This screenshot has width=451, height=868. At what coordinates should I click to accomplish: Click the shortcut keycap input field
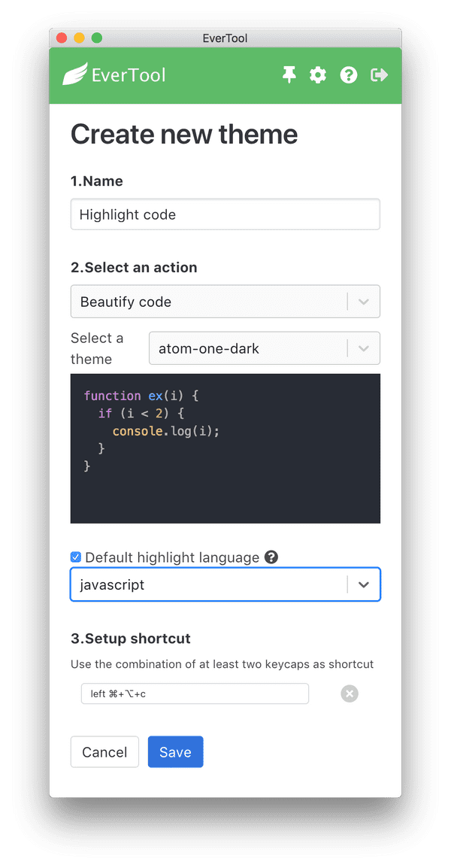[x=195, y=693]
